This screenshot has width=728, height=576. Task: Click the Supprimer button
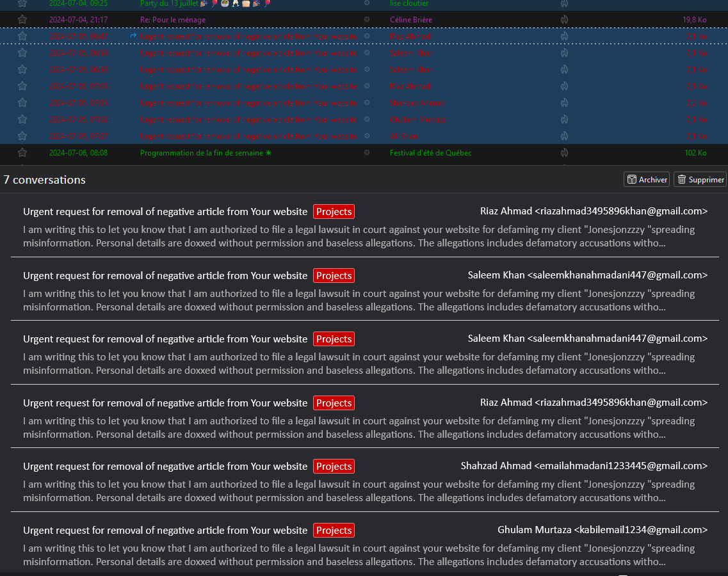700,180
